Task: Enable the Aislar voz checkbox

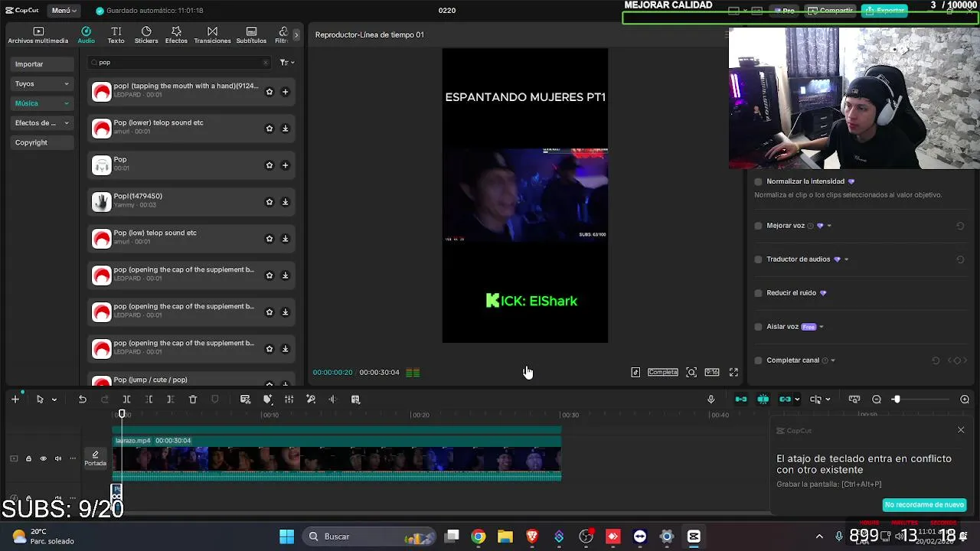Action: point(758,327)
